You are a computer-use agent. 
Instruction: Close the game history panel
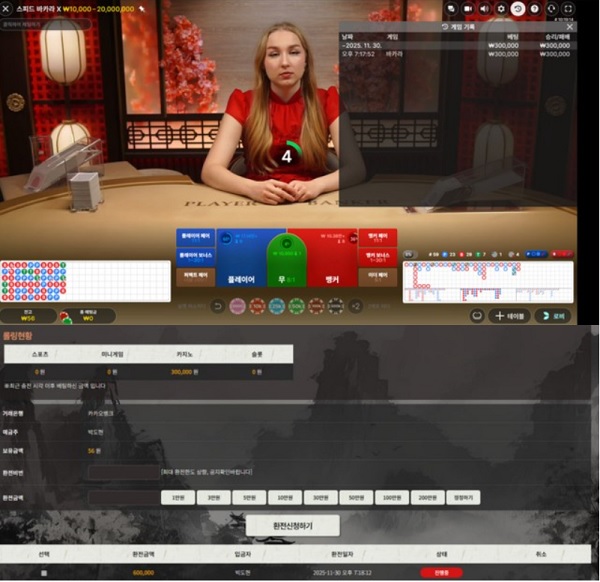[569, 27]
